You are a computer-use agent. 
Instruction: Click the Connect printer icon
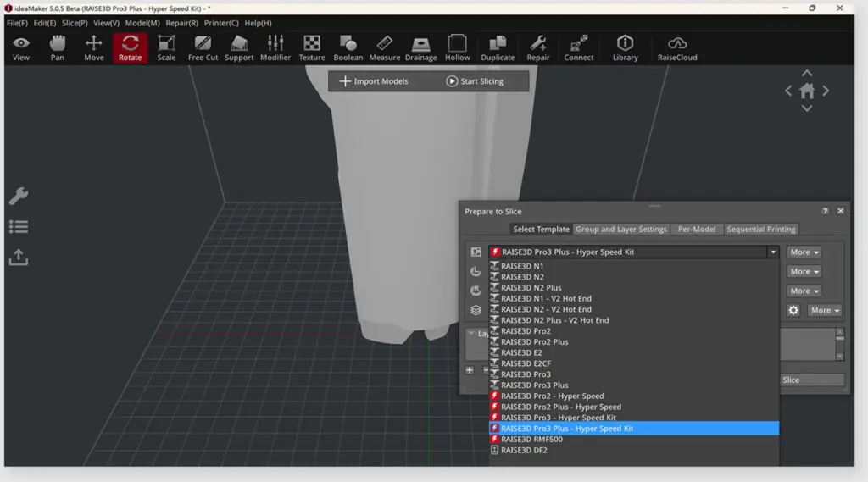579,48
